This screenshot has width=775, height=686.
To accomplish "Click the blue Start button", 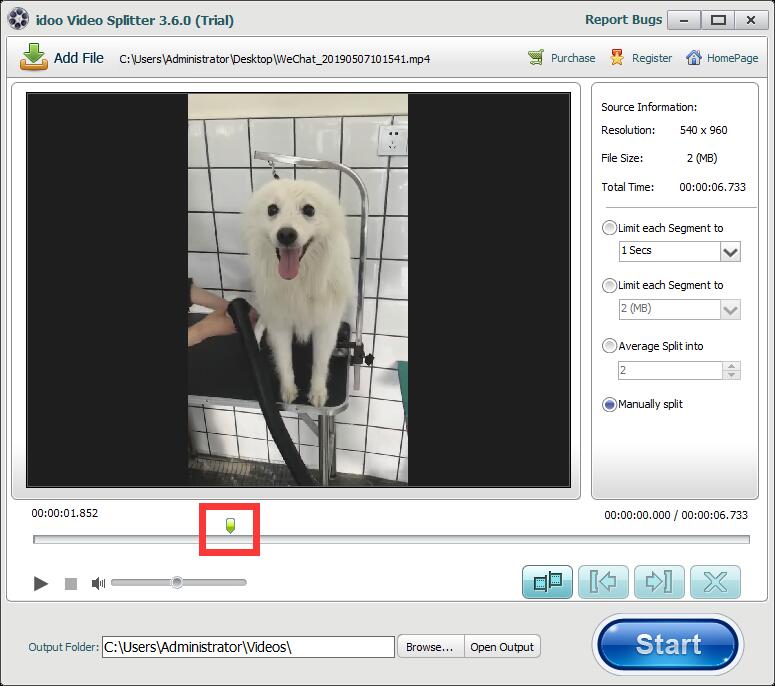I will tap(668, 644).
